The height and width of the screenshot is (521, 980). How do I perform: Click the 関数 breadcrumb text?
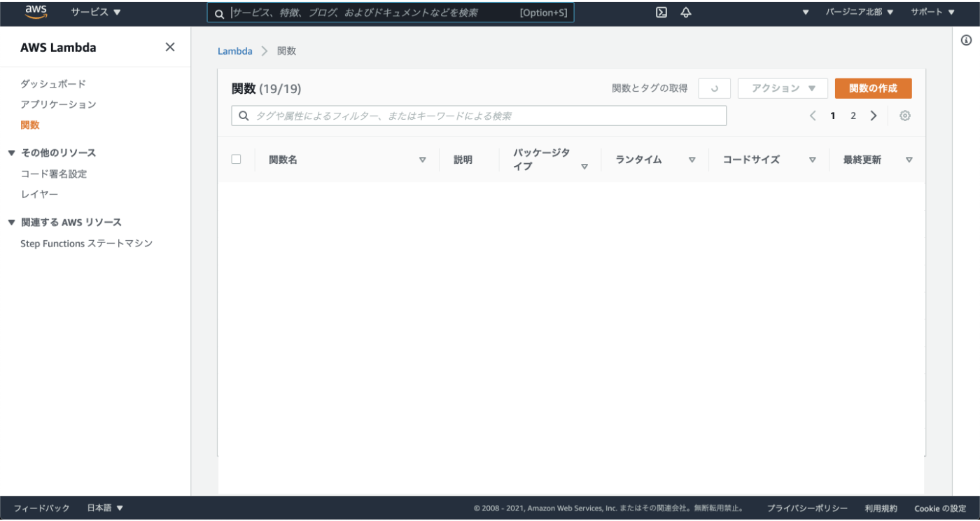pyautogui.click(x=287, y=51)
